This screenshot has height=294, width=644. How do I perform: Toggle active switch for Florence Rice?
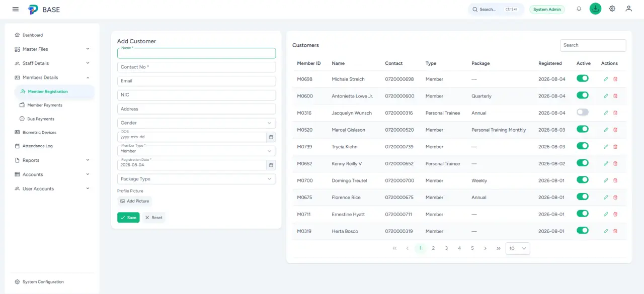[583, 197]
